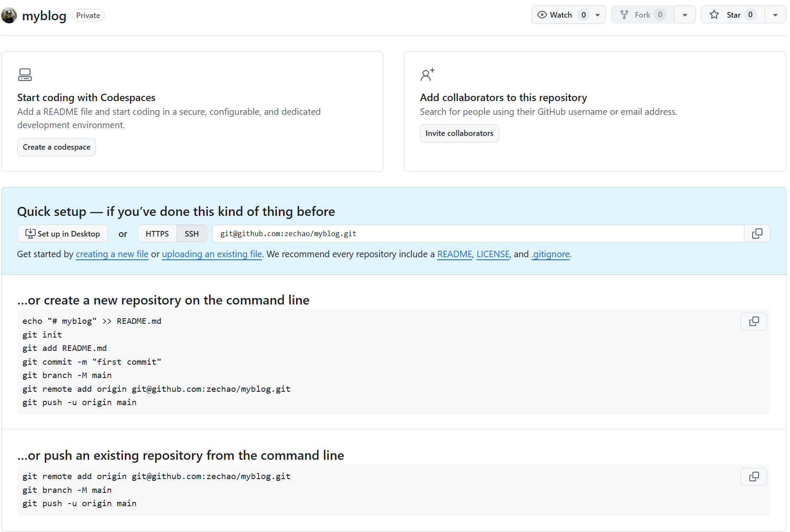This screenshot has height=532, width=790.
Task: Open the Watch notifications dropdown arrow
Action: [598, 15]
